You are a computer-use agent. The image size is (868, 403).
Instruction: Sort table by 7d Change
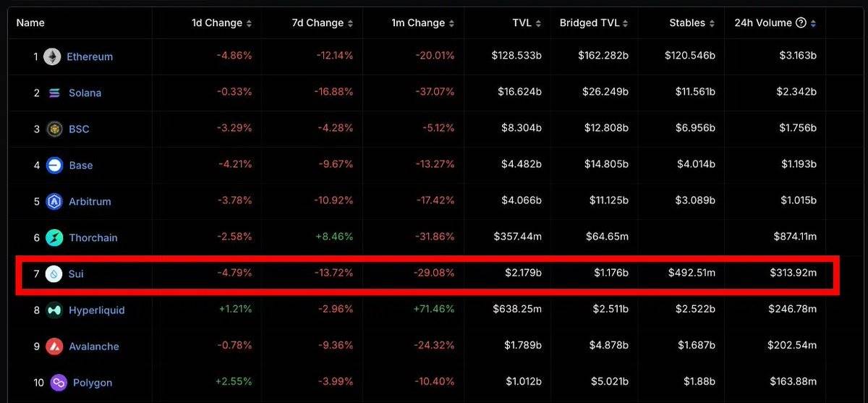[x=322, y=23]
